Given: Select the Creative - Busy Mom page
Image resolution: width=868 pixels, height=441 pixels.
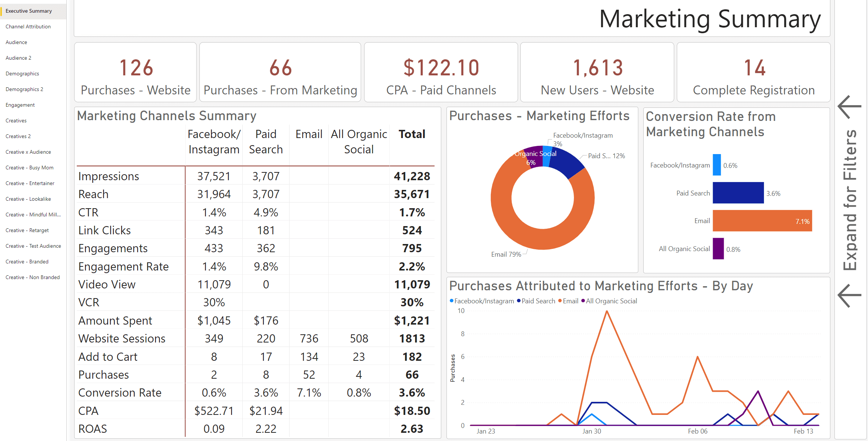Looking at the screenshot, I should pos(29,168).
